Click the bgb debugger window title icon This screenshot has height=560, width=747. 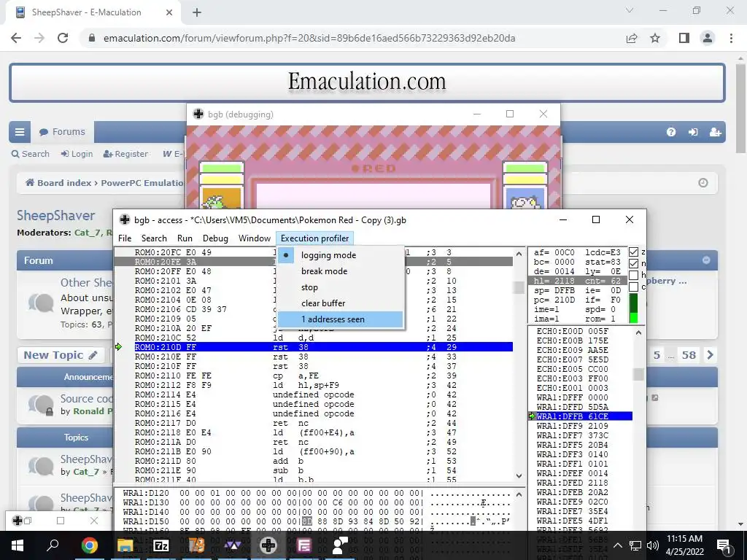(125, 220)
